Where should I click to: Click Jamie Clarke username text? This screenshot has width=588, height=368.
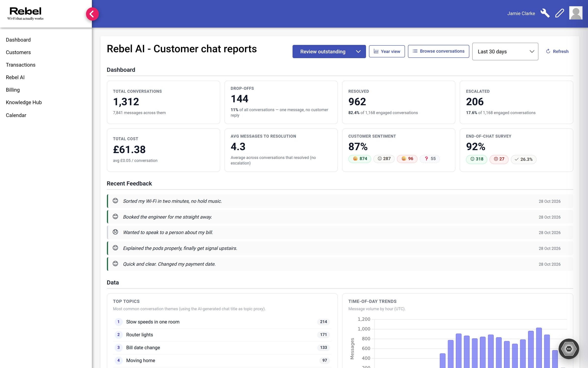(x=521, y=13)
